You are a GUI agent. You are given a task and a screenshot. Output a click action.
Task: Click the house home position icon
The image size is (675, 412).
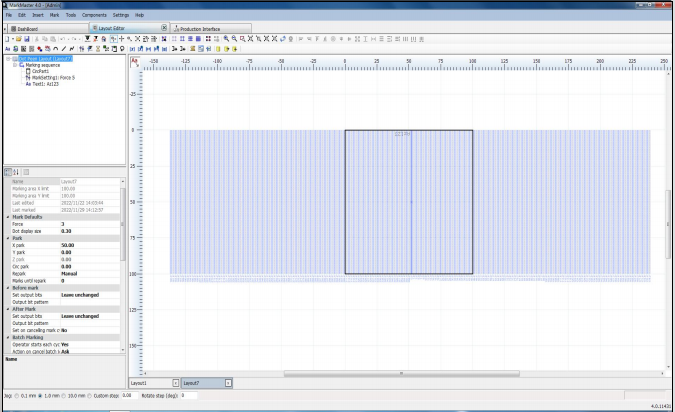tap(104, 39)
